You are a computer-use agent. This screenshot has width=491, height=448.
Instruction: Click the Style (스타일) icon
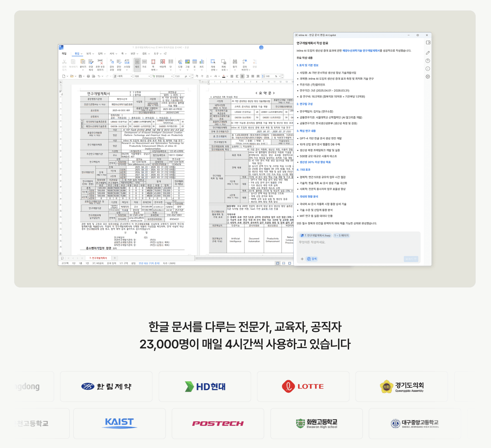point(127,62)
